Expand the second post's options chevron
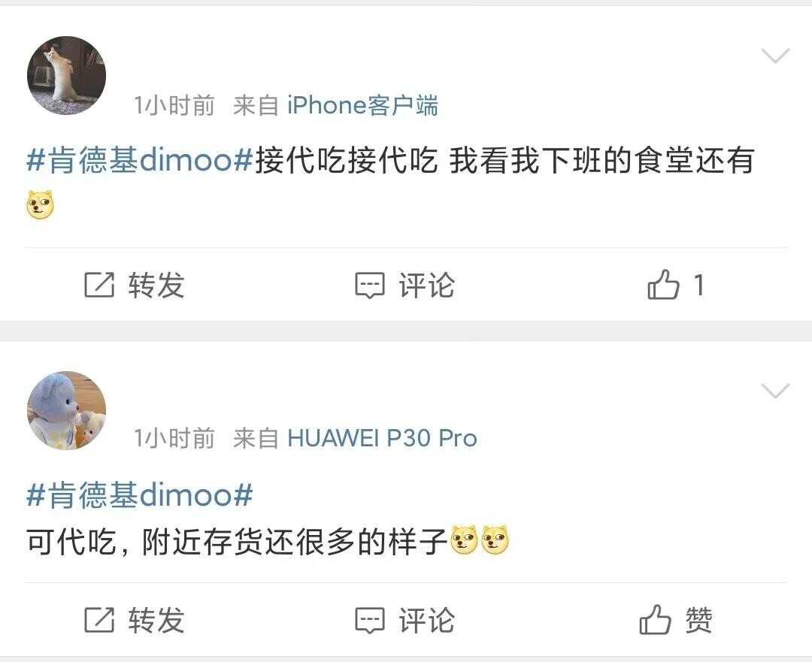Viewport: 812px width, 662px height. [x=775, y=391]
